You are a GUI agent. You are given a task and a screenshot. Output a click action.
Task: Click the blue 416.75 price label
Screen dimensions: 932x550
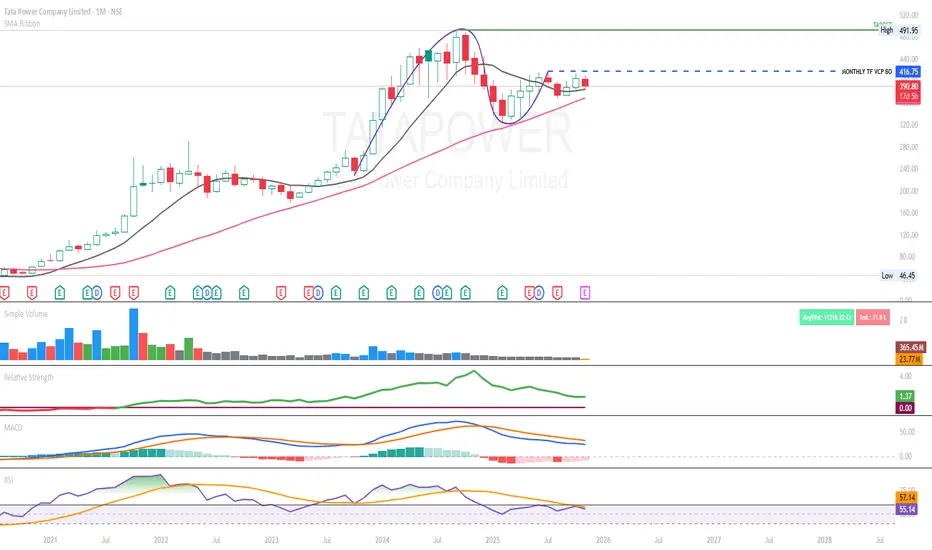point(908,71)
